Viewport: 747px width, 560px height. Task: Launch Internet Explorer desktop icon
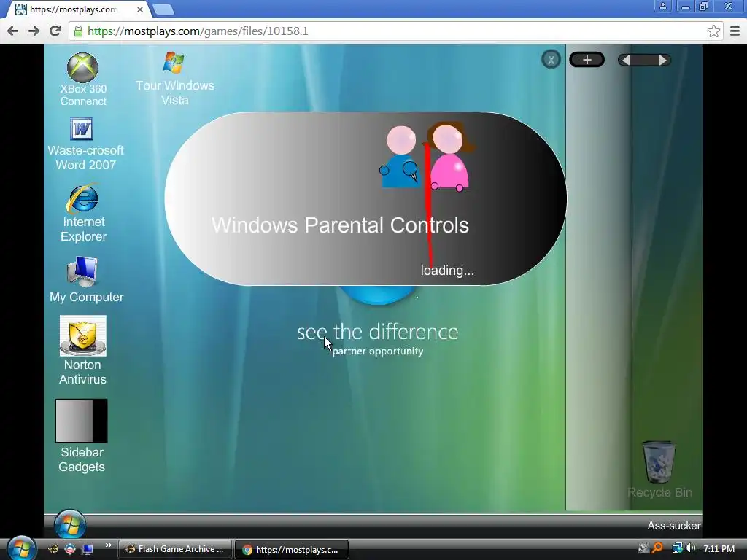pos(83,213)
